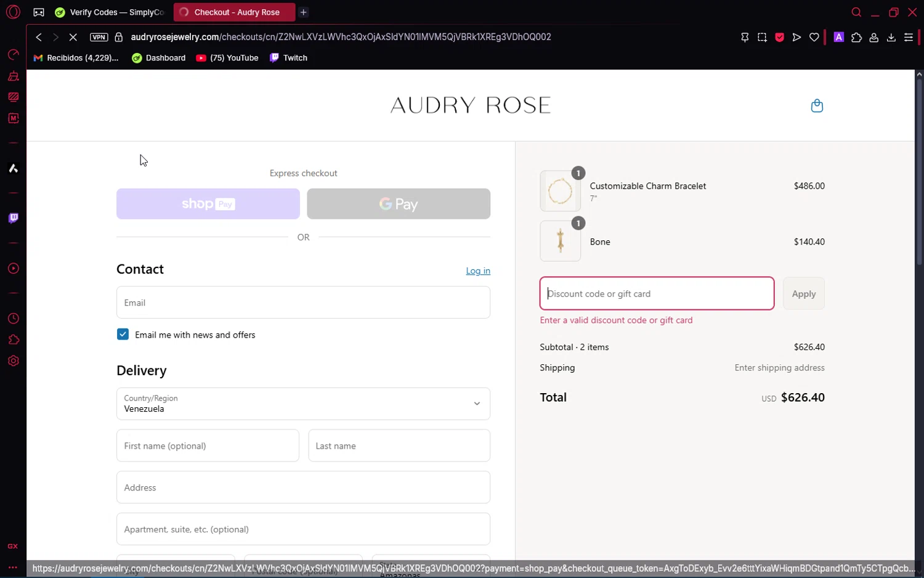Search tabs with magnifier icon
Viewport: 924px width, 578px height.
[856, 12]
